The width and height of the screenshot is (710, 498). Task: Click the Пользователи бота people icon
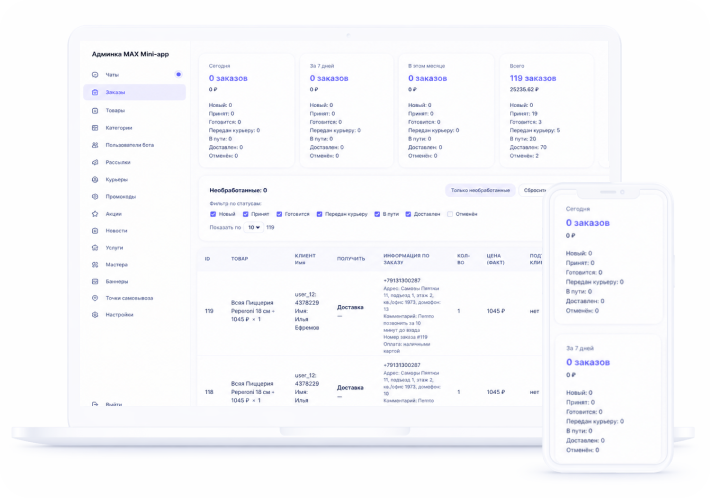click(x=95, y=145)
